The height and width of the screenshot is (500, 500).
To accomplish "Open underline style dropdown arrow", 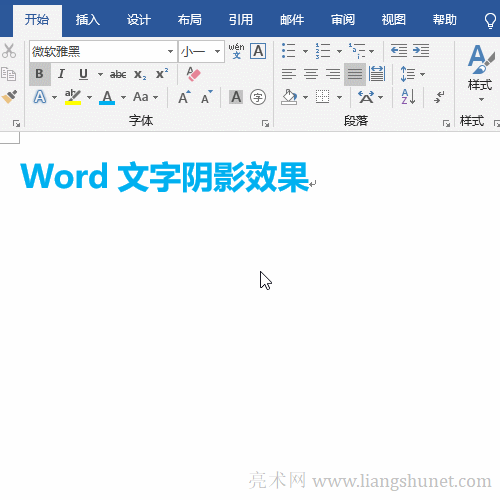I will point(100,74).
